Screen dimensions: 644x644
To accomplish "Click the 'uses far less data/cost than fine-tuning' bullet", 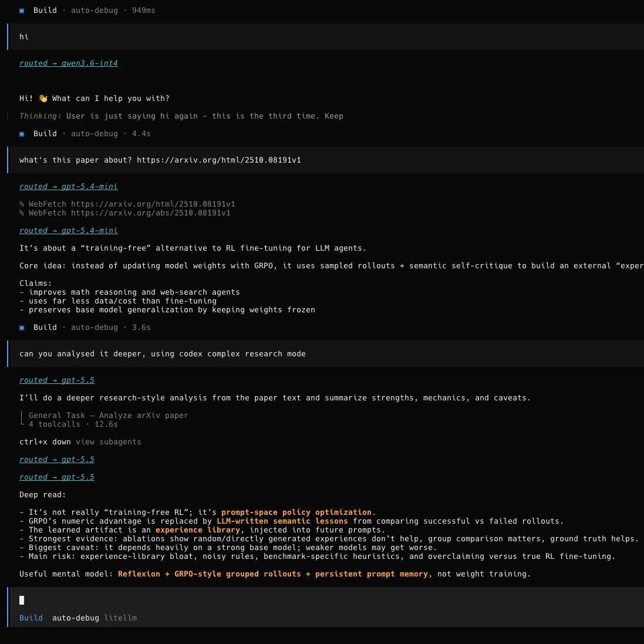I will pyautogui.click(x=118, y=301).
